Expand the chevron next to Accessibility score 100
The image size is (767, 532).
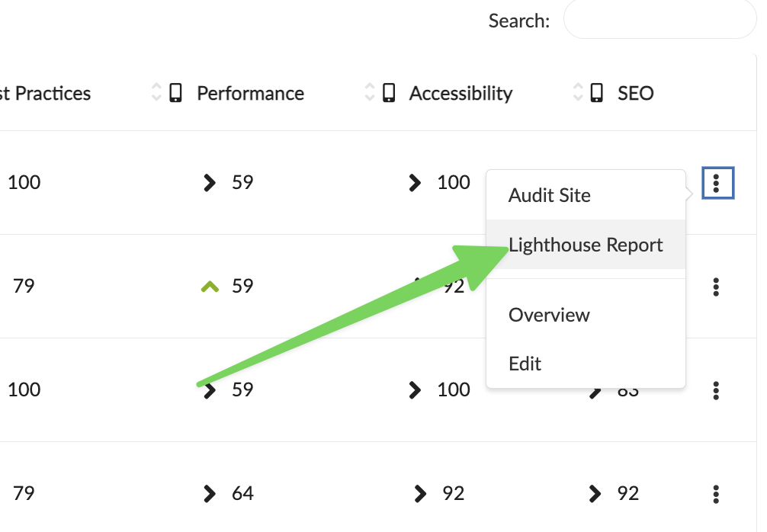(x=415, y=183)
